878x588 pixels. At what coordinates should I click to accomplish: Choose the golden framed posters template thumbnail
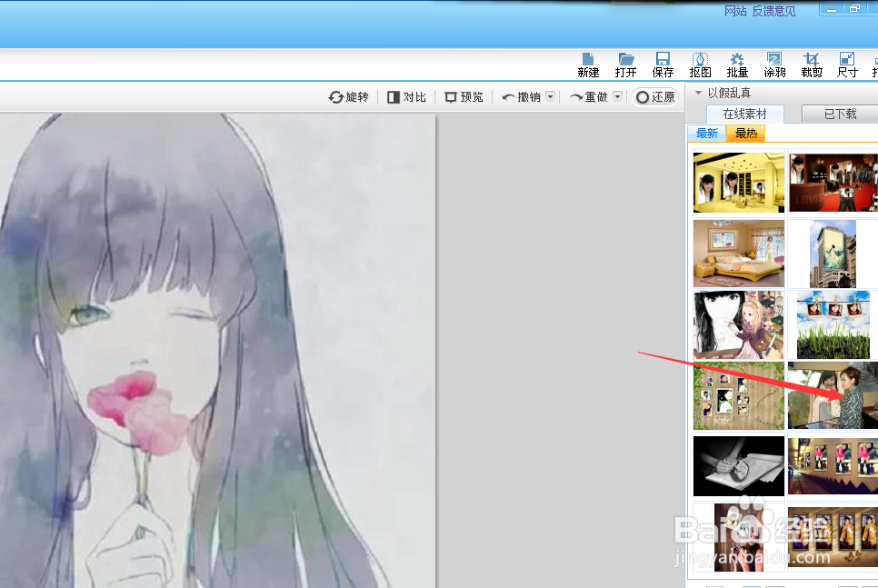coord(833,538)
